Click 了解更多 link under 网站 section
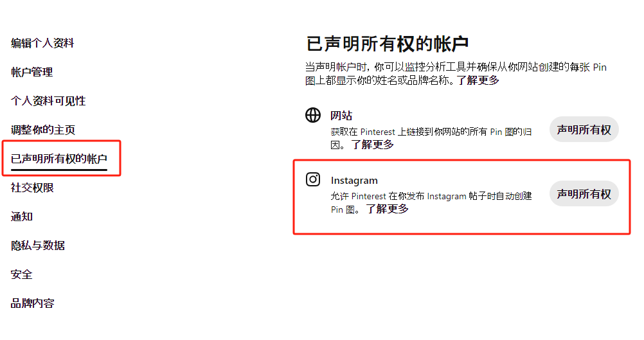644x340 pixels. tap(373, 145)
